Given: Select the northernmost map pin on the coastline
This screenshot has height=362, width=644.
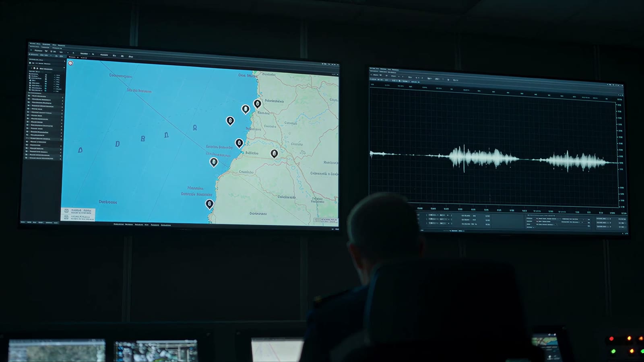Looking at the screenshot, I should click(257, 104).
